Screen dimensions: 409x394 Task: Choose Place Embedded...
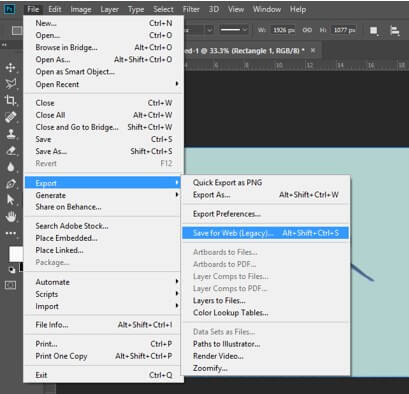pyautogui.click(x=104, y=238)
